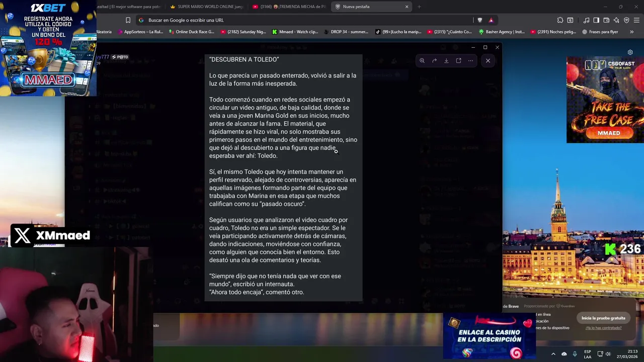Switch to the TREMENDA MECHA YouTube tab

coord(289,7)
